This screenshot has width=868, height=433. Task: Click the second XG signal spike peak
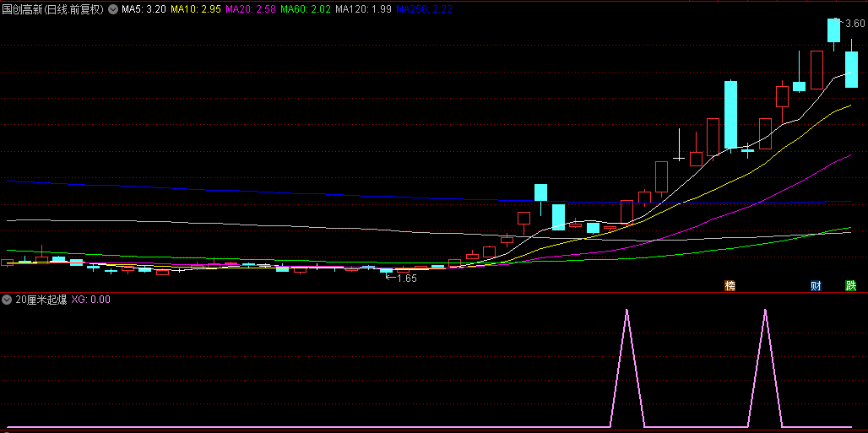coord(765,310)
